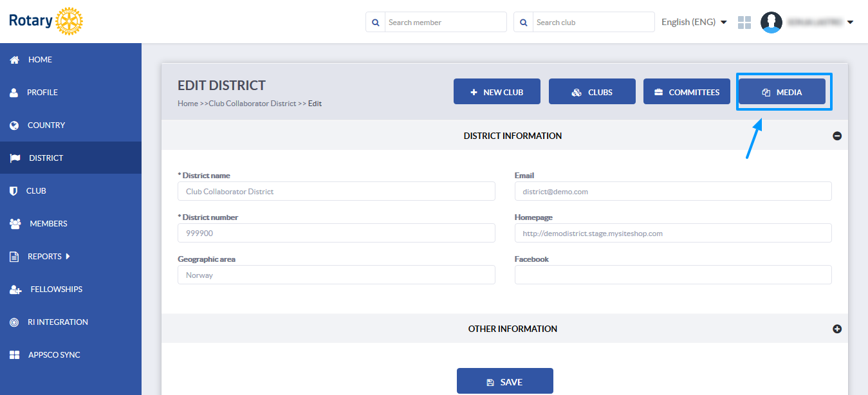Expand the Other Information section
The width and height of the screenshot is (868, 395).
(837, 329)
